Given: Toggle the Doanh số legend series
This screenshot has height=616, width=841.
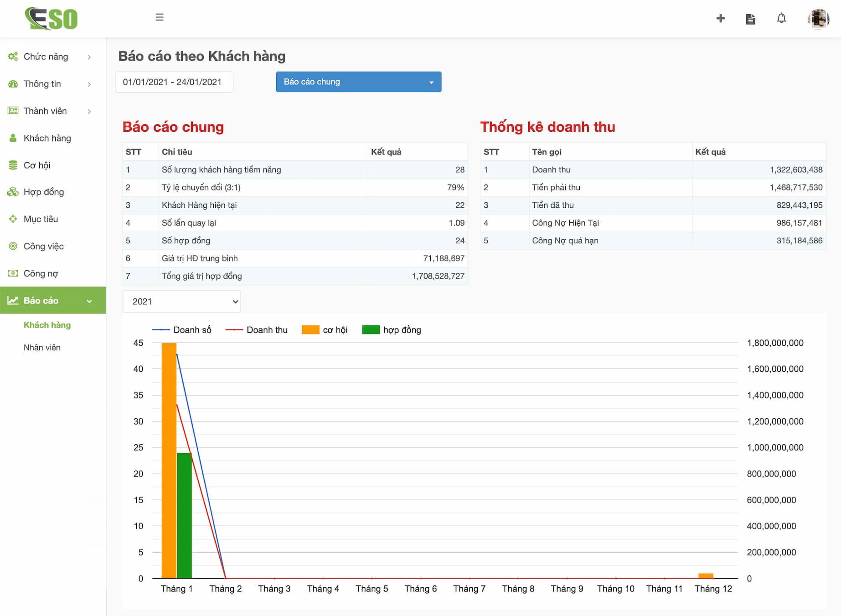Looking at the screenshot, I should click(x=182, y=330).
